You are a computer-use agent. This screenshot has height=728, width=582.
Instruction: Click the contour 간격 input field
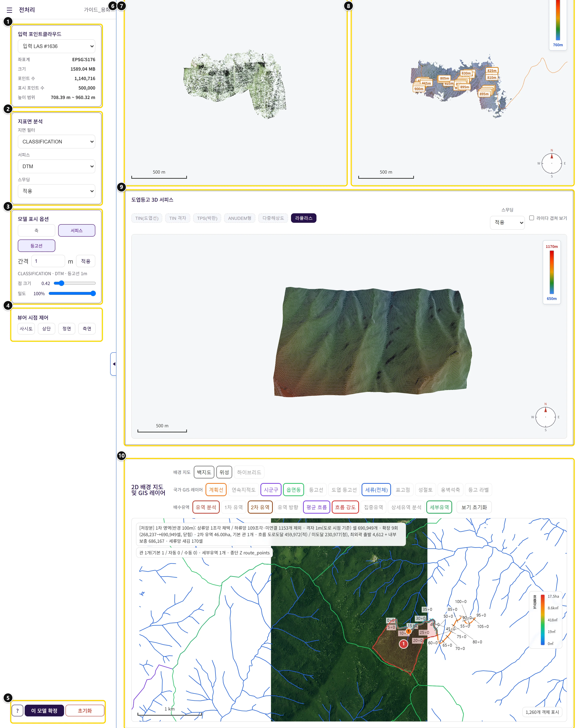48,261
